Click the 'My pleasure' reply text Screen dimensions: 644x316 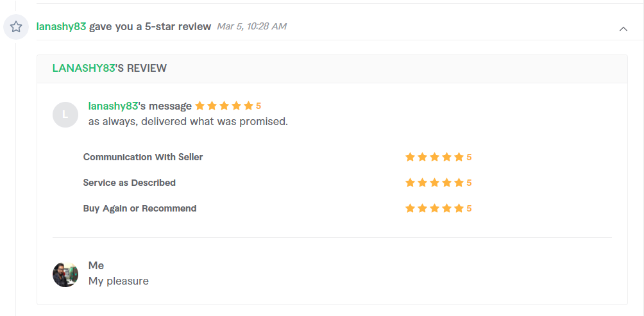(118, 281)
